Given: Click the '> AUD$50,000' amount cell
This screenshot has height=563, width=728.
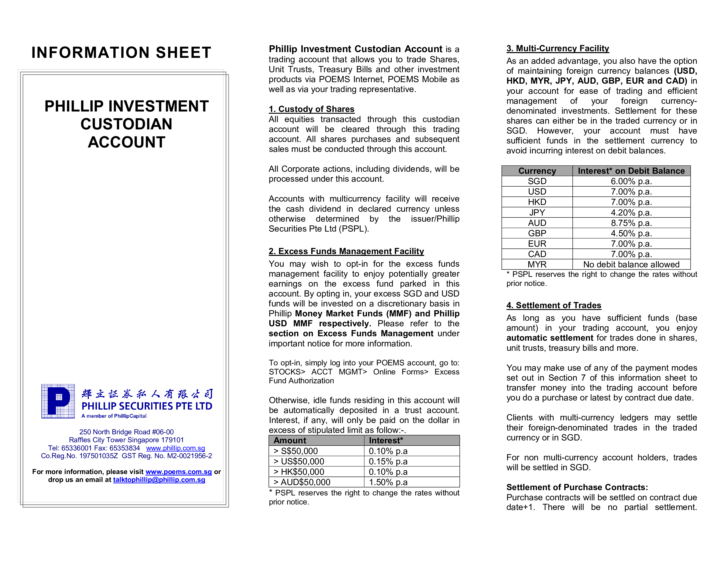Looking at the screenshot, I should 316,482.
